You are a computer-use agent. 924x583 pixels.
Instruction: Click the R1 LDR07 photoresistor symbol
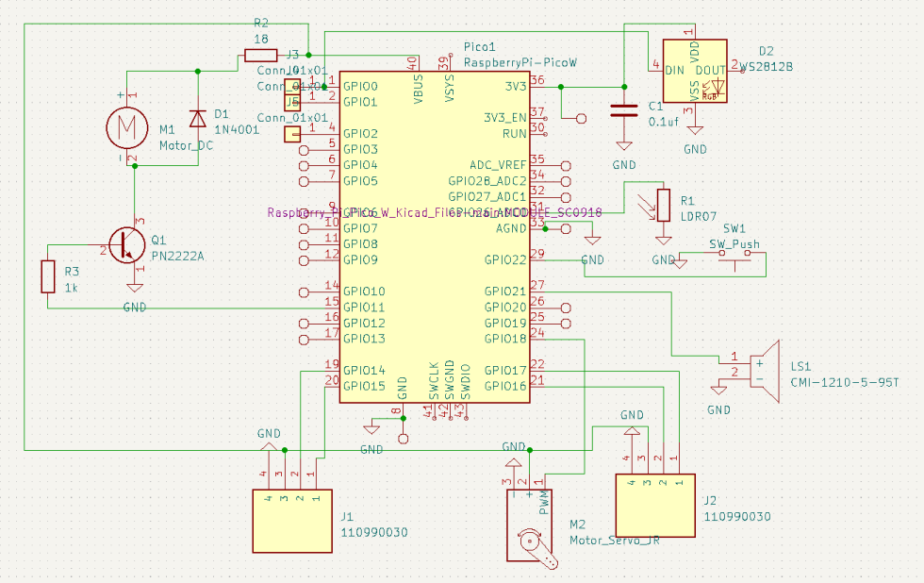pyautogui.click(x=663, y=205)
